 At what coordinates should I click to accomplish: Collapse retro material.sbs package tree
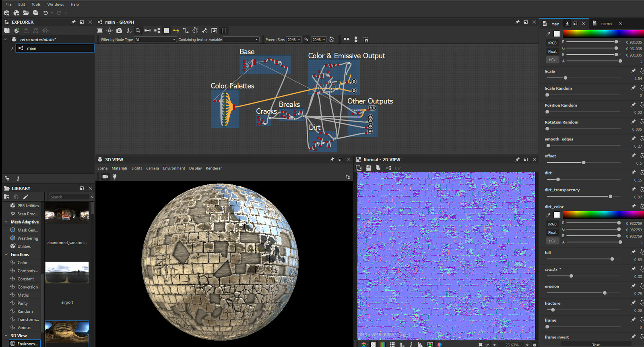pyautogui.click(x=6, y=39)
